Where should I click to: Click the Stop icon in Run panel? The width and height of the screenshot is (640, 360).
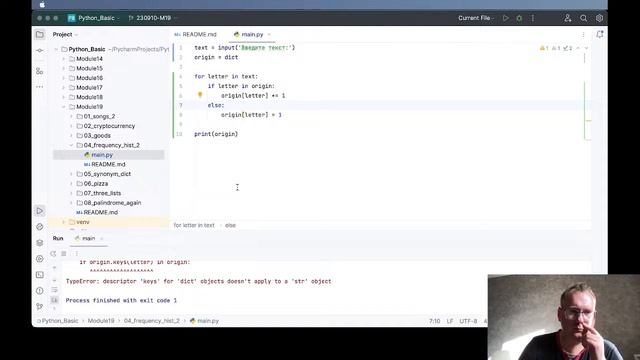click(64, 253)
